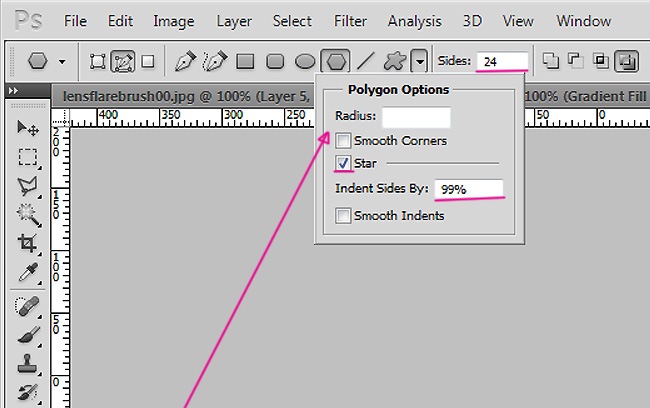This screenshot has height=408, width=650.
Task: Select the Magic Wand tool
Action: [x=28, y=215]
